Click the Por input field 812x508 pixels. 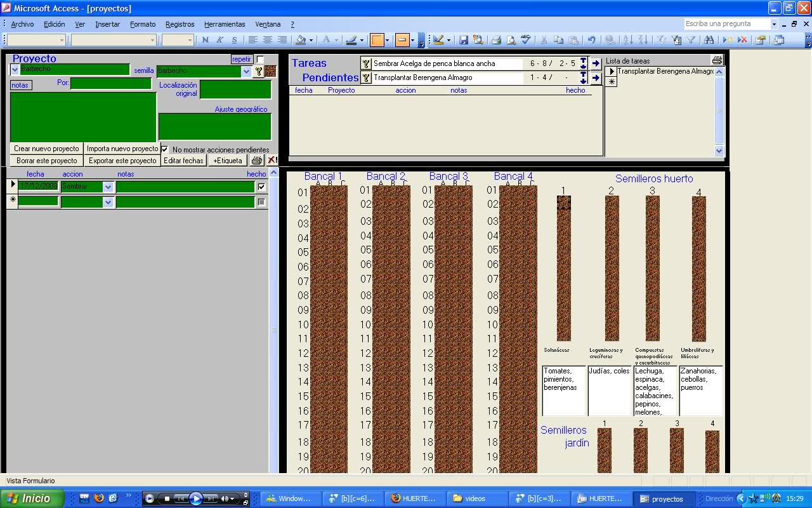coord(111,83)
